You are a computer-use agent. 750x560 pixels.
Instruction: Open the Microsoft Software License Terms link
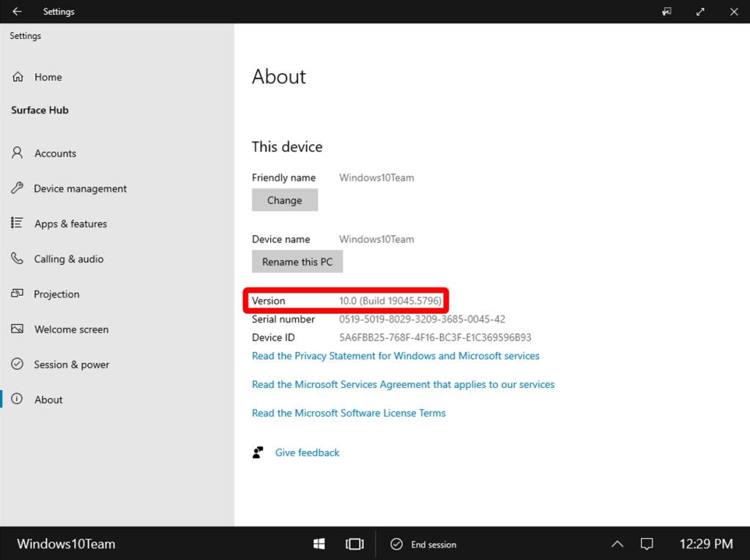pos(349,413)
